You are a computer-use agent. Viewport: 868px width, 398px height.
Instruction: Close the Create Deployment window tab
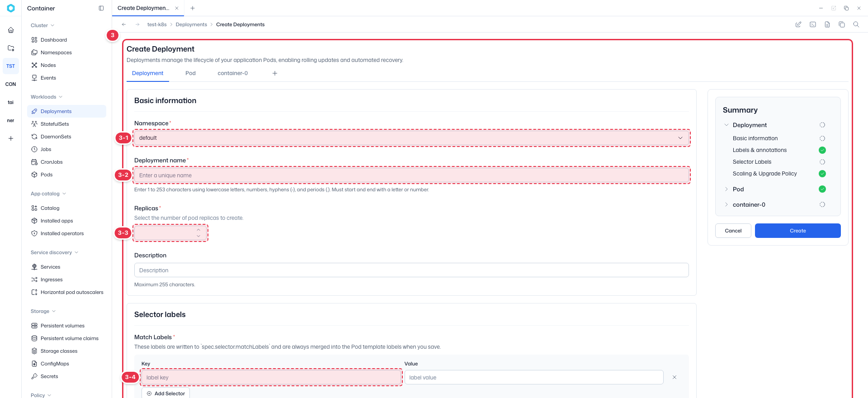(177, 8)
